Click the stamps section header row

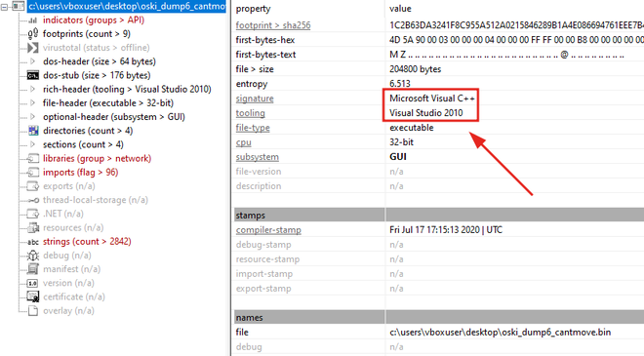click(438, 216)
